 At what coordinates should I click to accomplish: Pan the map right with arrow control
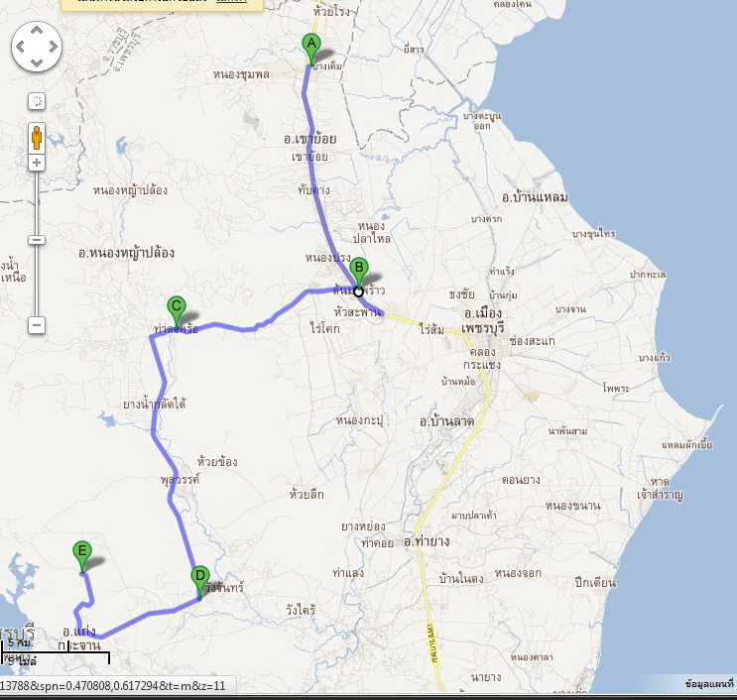[52, 46]
